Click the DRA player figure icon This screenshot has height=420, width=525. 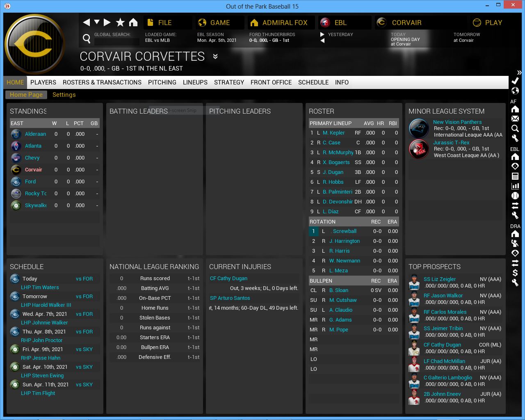pos(515,243)
